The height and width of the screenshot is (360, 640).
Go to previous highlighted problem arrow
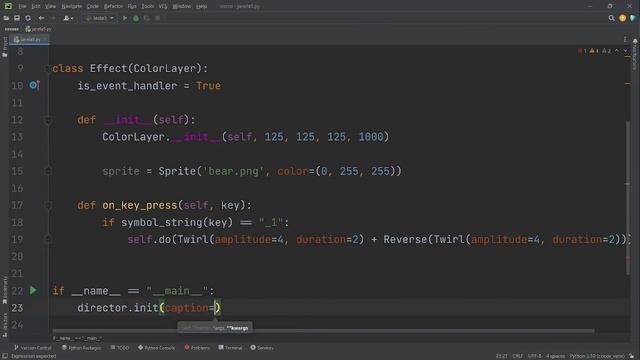(x=617, y=51)
